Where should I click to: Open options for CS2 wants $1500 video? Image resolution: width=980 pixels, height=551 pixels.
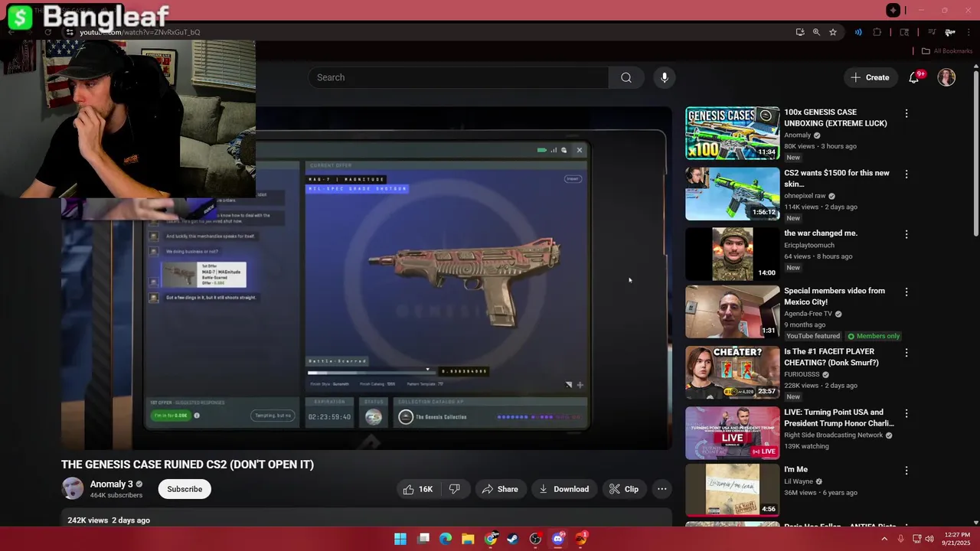click(x=906, y=174)
